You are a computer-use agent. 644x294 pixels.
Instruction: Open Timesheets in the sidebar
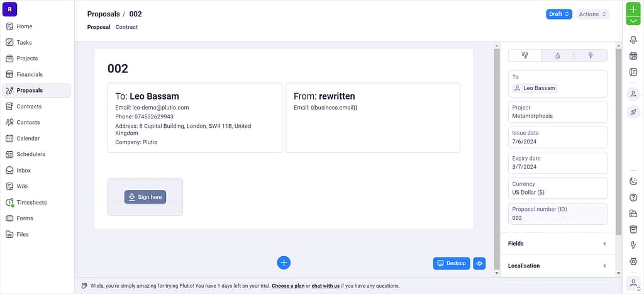36,202
